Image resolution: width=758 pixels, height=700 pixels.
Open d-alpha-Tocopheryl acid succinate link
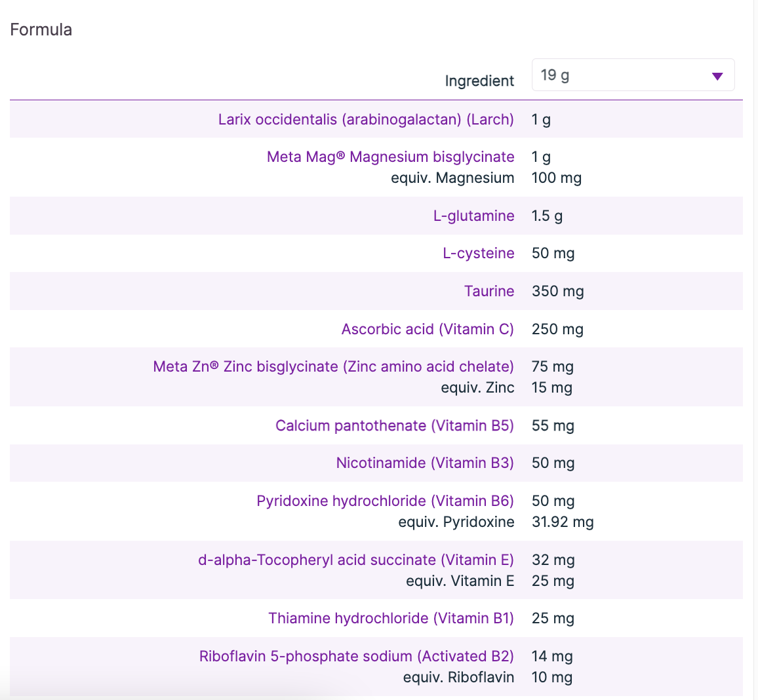coord(355,560)
